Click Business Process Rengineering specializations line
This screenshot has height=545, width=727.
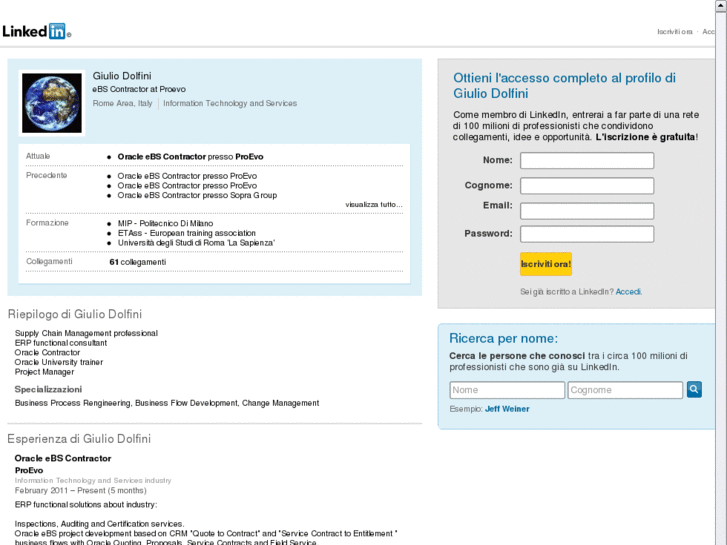167,403
